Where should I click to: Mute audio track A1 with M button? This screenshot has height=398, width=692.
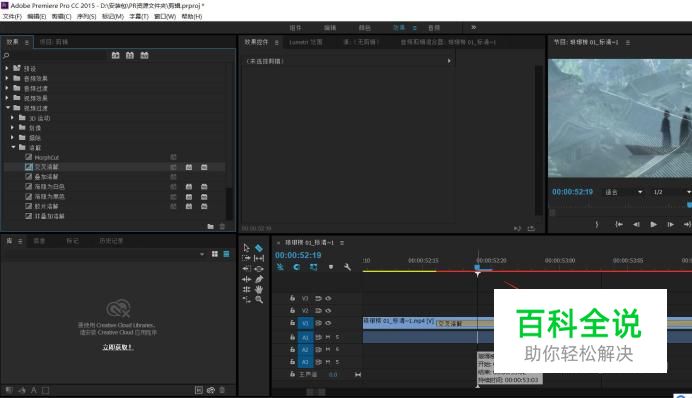coord(327,337)
